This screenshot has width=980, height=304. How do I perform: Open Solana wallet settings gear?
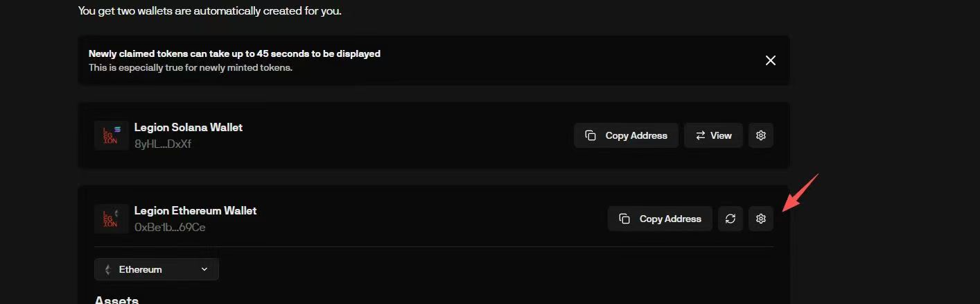(x=761, y=135)
